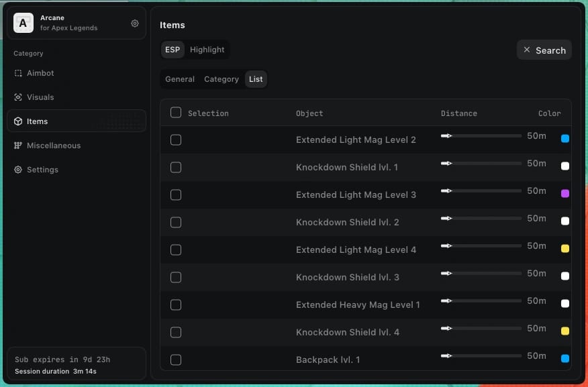Adjust Knockdown Shield lvl. 3 distance slider
Screen dimensions: 588x387
481,274
